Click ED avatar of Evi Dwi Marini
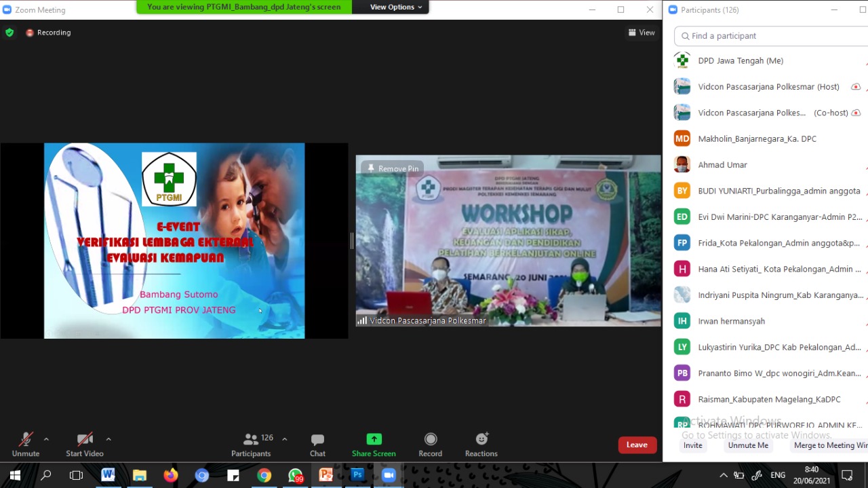868x488 pixels. pyautogui.click(x=682, y=217)
